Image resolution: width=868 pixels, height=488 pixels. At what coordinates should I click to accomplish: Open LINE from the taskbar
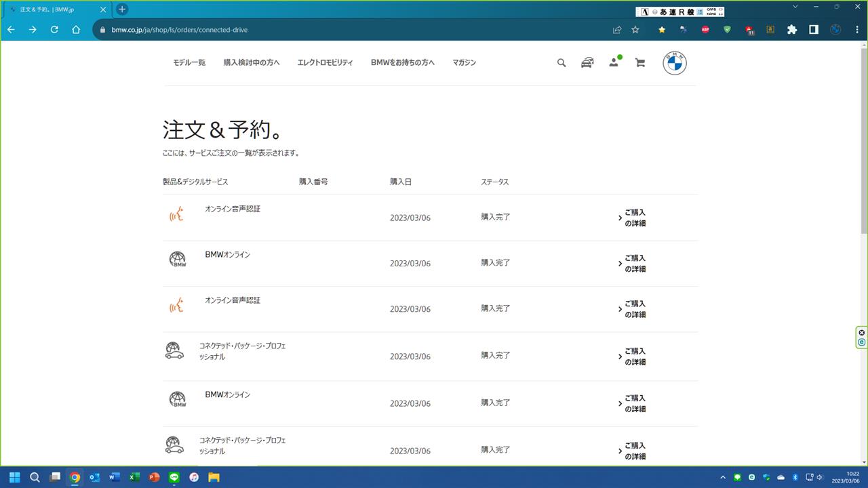pos(174,477)
